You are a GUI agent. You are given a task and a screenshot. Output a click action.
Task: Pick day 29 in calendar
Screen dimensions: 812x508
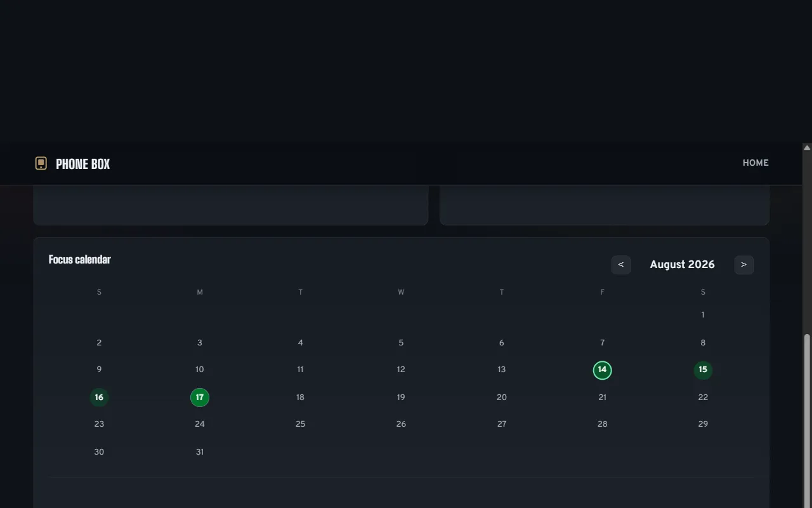point(703,424)
